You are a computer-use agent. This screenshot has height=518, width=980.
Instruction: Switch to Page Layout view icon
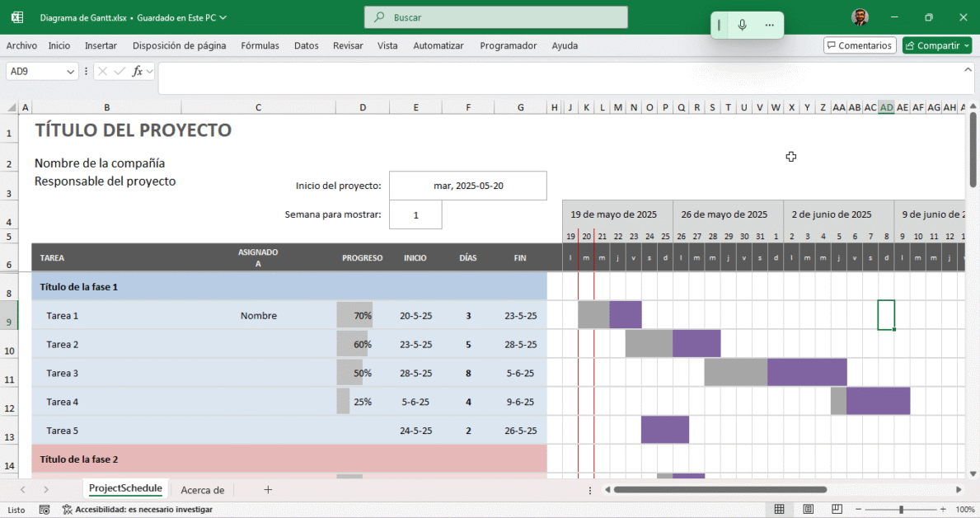tap(809, 510)
